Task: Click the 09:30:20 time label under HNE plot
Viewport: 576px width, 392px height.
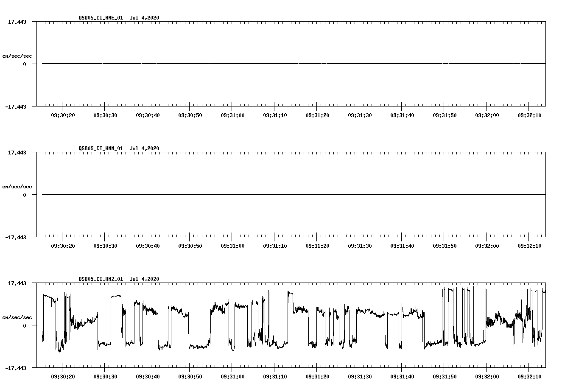Action: 63,115
